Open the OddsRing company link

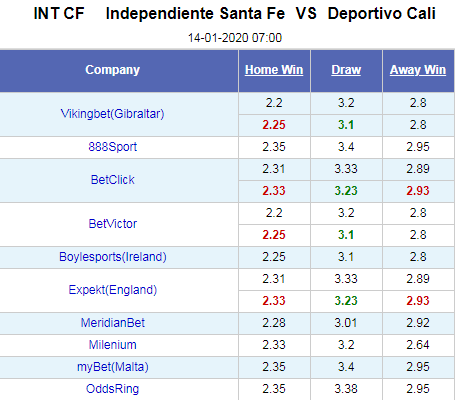point(113,389)
